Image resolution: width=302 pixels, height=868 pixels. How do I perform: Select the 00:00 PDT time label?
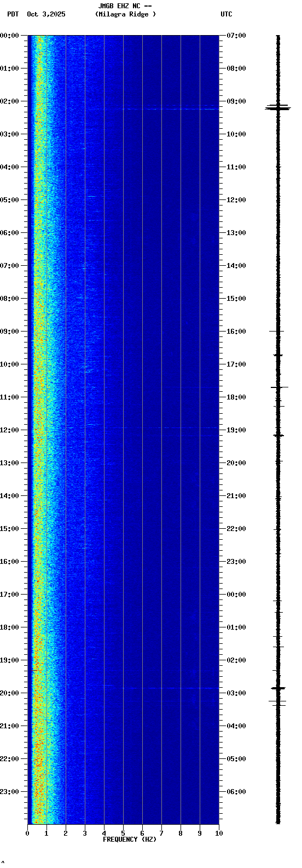9,36
